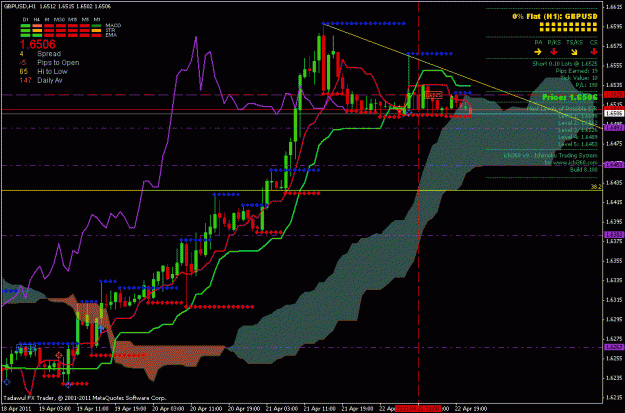Viewport: 625px width, 413px height.
Task: Click the H4 timeframe label
Action: coord(37,19)
